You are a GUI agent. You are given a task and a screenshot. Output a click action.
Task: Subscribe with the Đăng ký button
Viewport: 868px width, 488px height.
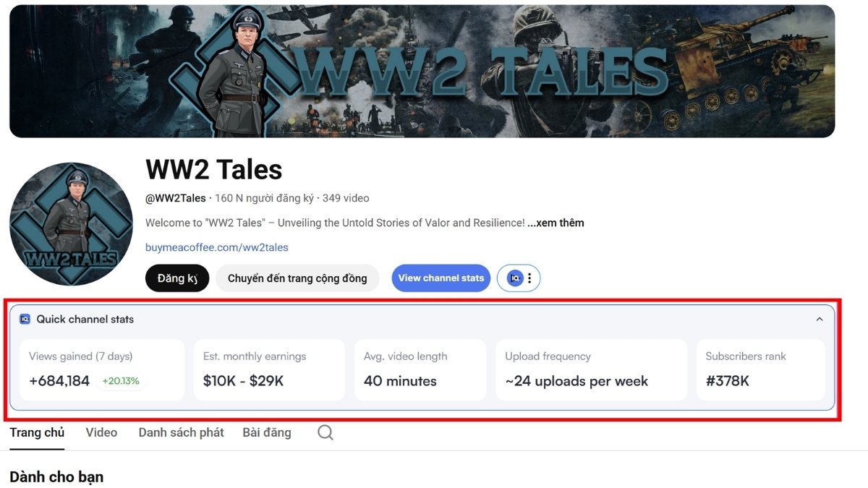pos(177,278)
